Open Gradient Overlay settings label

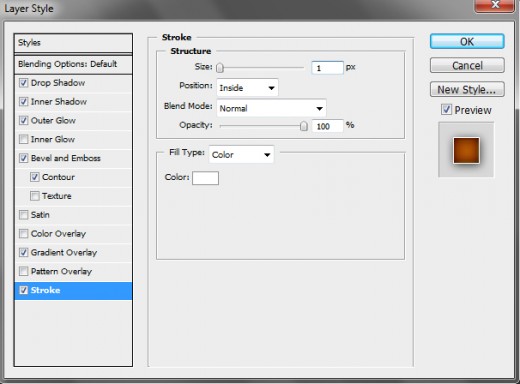(64, 252)
